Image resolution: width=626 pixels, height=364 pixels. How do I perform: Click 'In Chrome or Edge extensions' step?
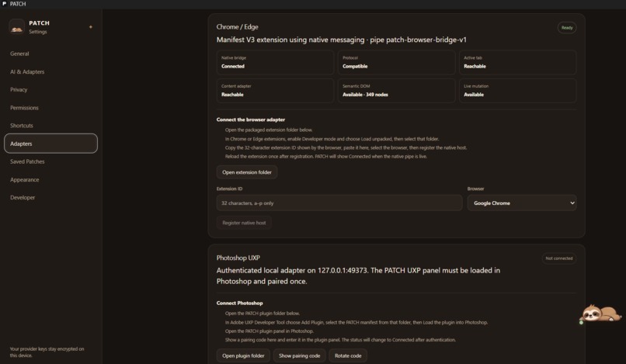pyautogui.click(x=332, y=139)
